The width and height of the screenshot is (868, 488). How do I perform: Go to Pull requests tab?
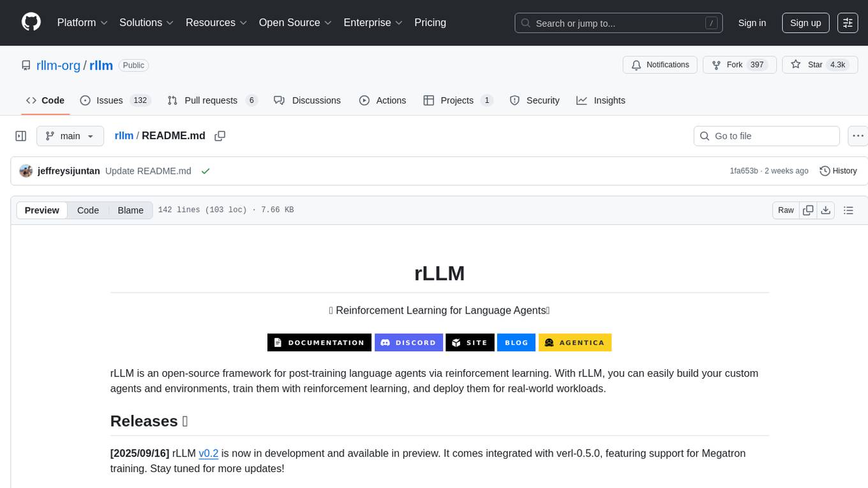pos(211,100)
